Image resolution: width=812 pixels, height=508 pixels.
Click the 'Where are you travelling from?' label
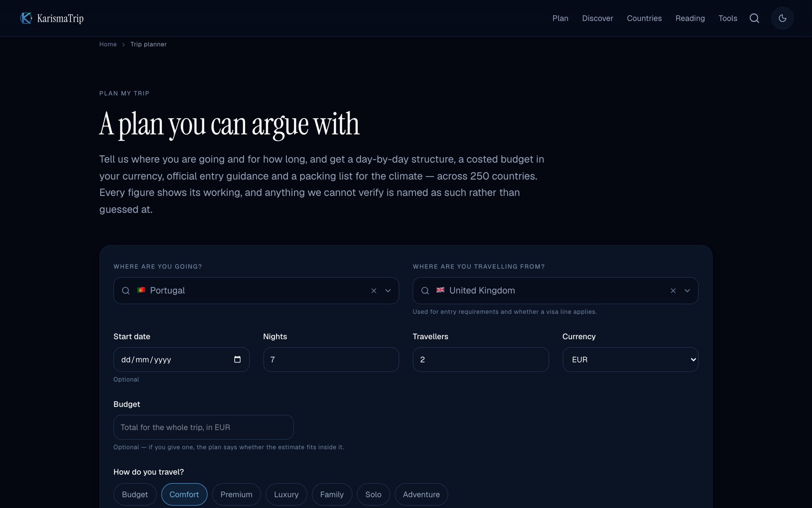click(479, 267)
